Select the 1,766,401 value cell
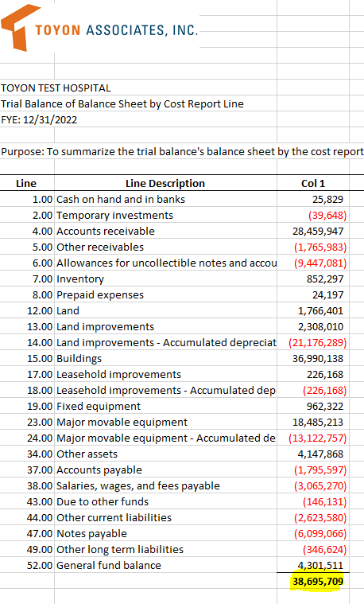This screenshot has width=364, height=604. pos(313,310)
